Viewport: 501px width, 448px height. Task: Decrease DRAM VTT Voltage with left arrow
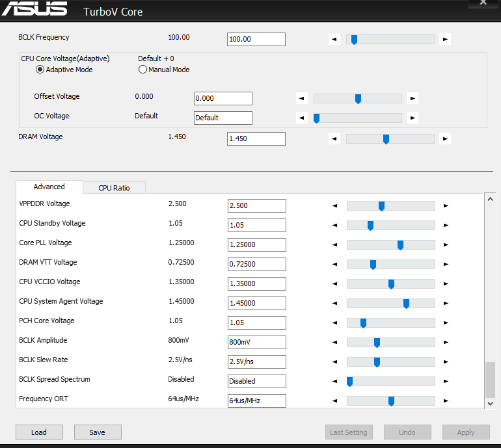(334, 264)
